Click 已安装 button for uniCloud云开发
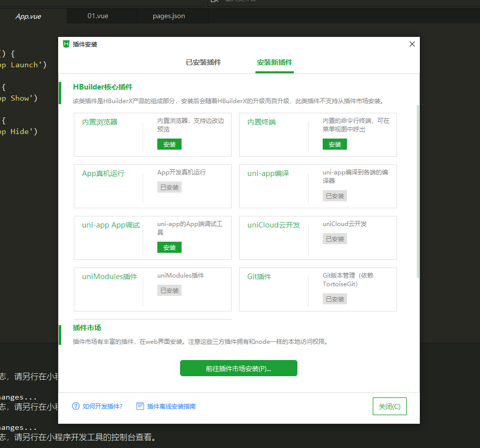The width and height of the screenshot is (480, 448). [x=335, y=239]
